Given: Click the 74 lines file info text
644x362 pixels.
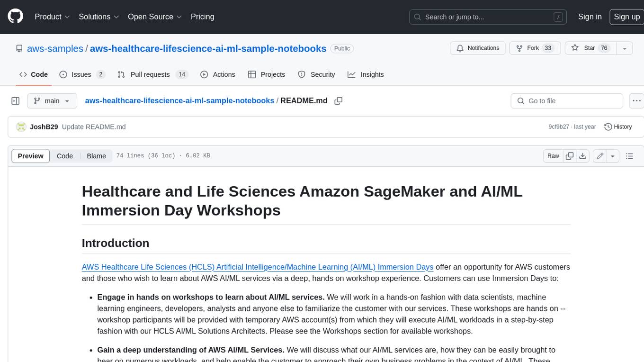Looking at the screenshot, I should pos(163,156).
